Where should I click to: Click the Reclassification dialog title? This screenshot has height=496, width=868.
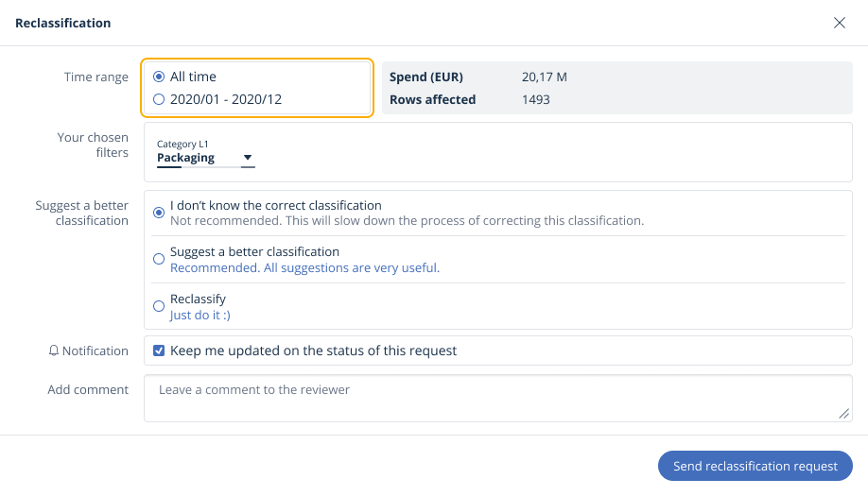(62, 23)
